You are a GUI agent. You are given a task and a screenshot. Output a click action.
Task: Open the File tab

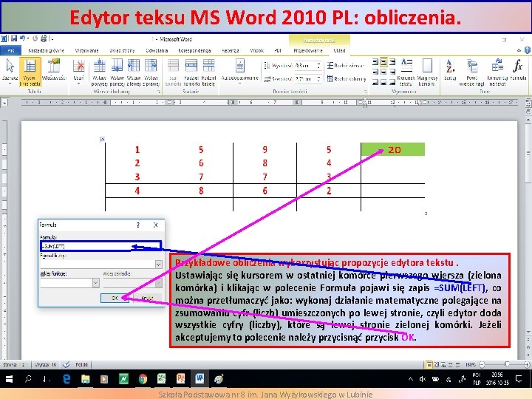11,50
